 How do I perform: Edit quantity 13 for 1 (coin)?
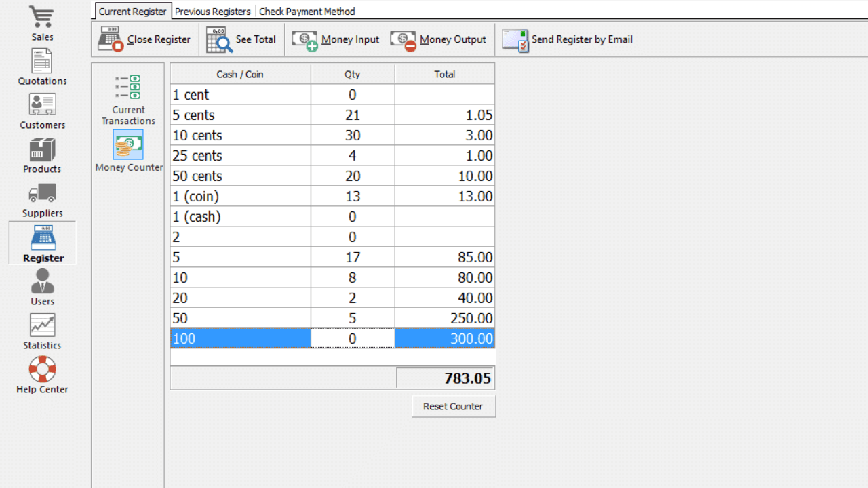353,196
